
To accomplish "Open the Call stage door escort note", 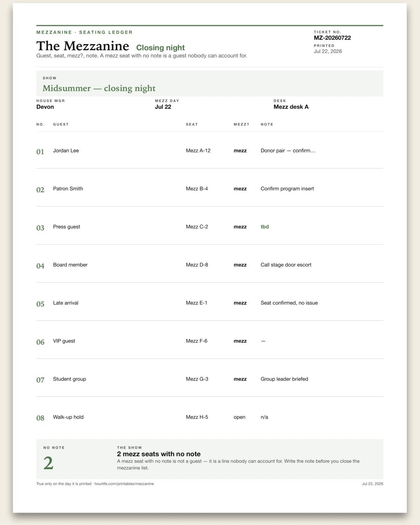I will 286,265.
